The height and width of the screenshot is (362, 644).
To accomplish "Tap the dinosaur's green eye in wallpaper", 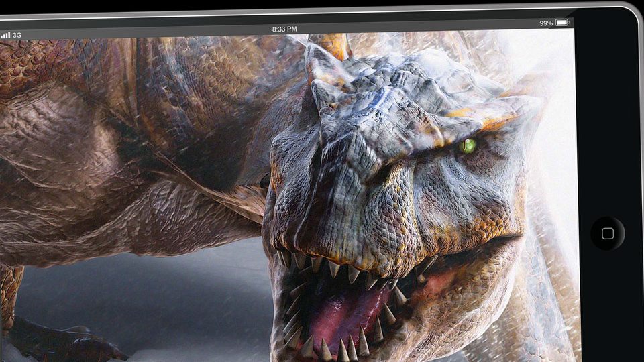I will 468,145.
